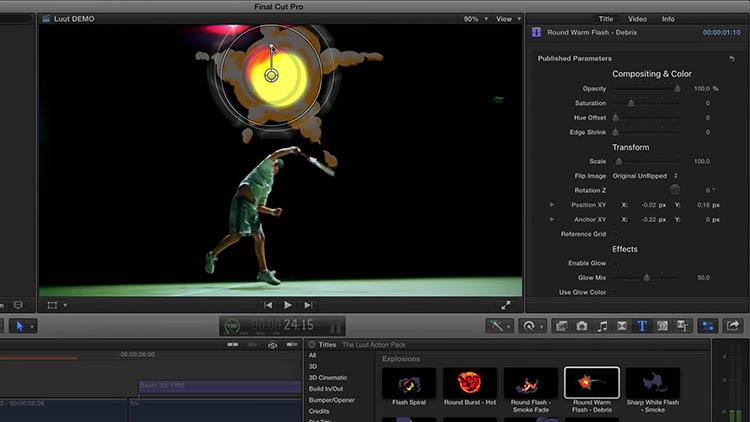
Task: Select Round Burst - Hot title thumbnail
Action: 469,388
